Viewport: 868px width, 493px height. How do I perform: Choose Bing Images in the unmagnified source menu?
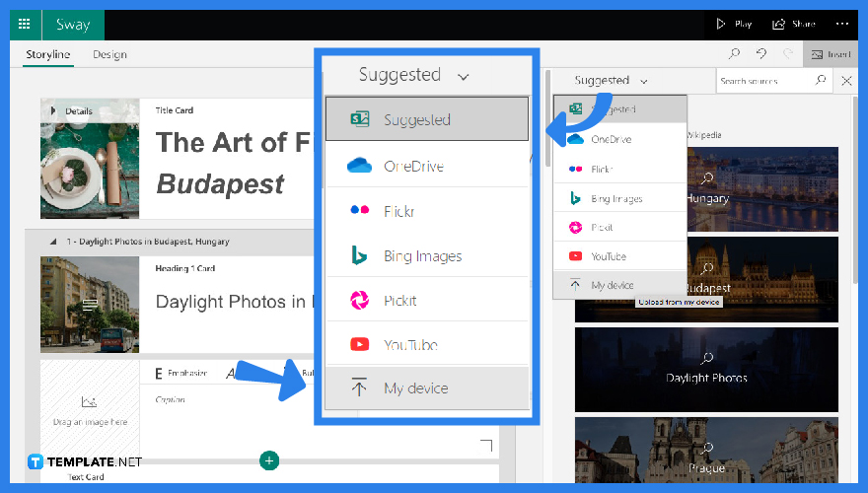(620, 198)
